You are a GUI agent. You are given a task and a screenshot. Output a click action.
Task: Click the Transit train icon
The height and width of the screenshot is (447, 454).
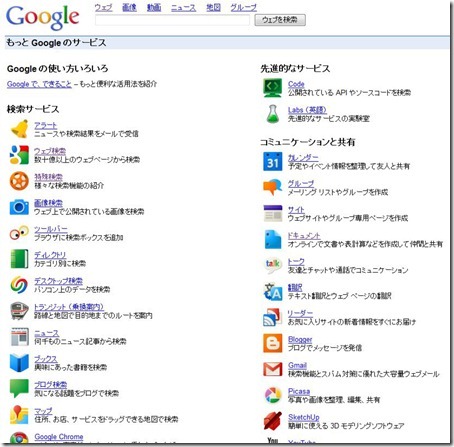click(19, 311)
